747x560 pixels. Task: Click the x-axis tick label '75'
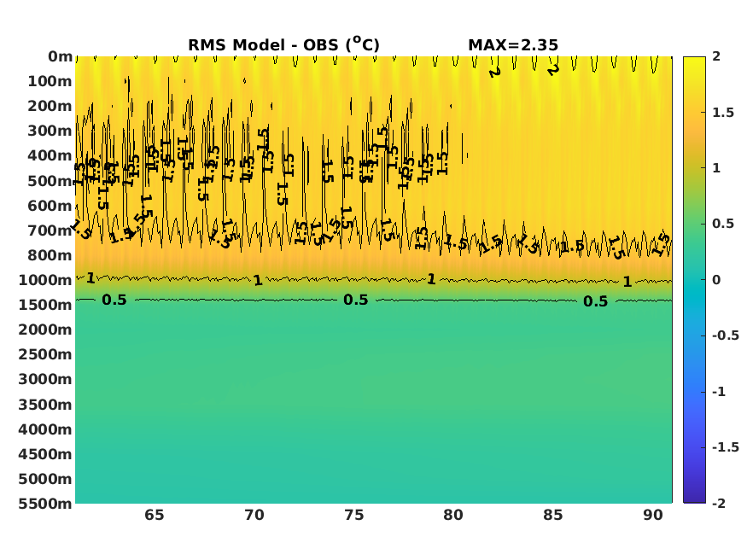coord(354,516)
